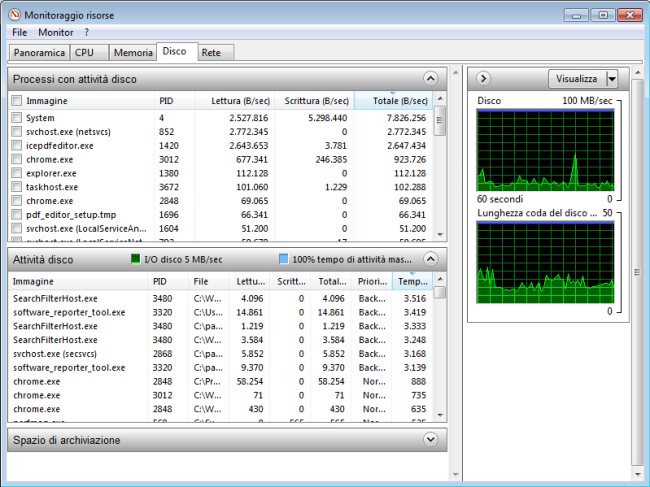Select software_reporter_tool.exe row with 9.370

(x=220, y=367)
